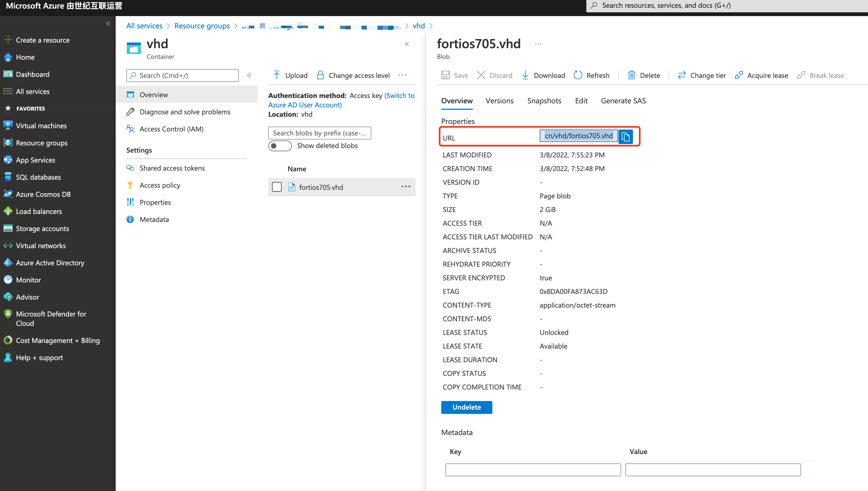Click the Resource groups breadcrumb link
This screenshot has height=491, width=868.
202,26
